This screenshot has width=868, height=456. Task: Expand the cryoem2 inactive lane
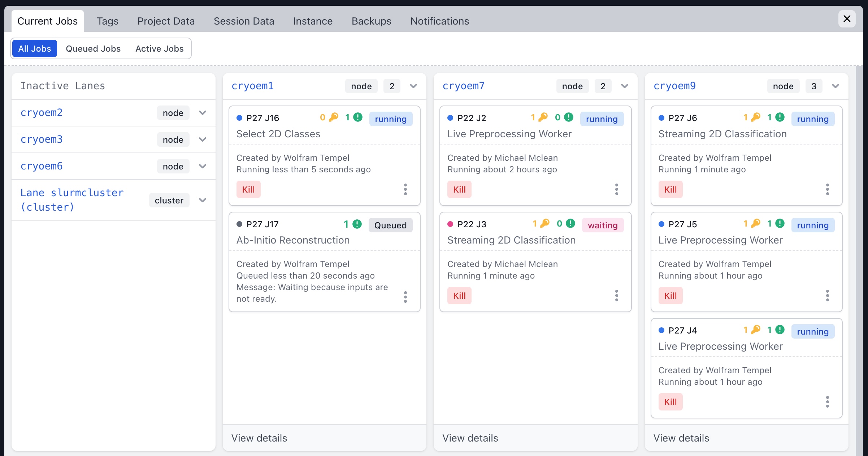click(x=203, y=113)
